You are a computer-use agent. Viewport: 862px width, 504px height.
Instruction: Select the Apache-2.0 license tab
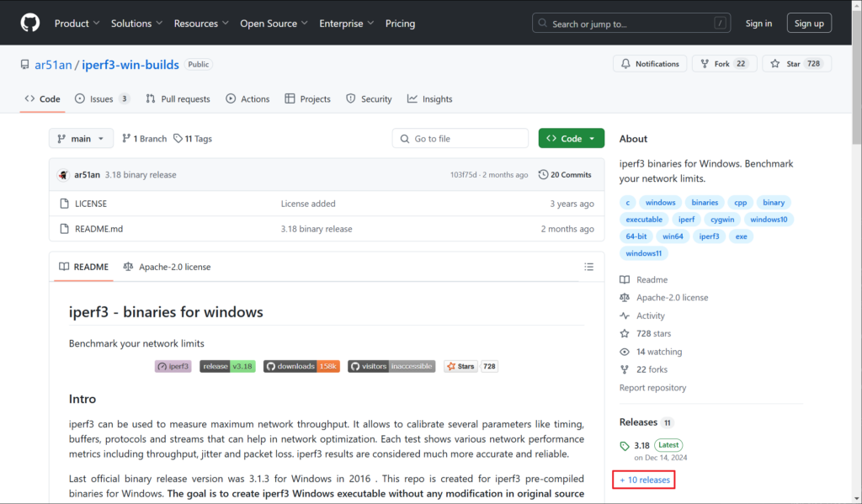167,267
